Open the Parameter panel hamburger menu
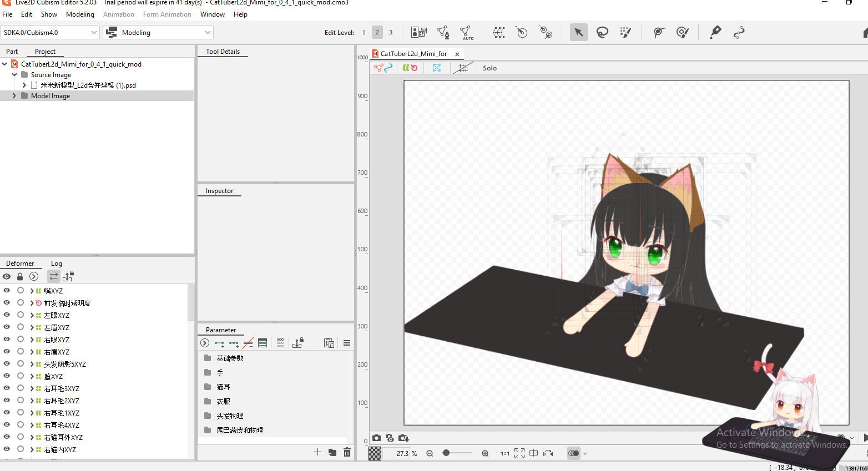Screen dimensions: 868x471 click(x=347, y=343)
